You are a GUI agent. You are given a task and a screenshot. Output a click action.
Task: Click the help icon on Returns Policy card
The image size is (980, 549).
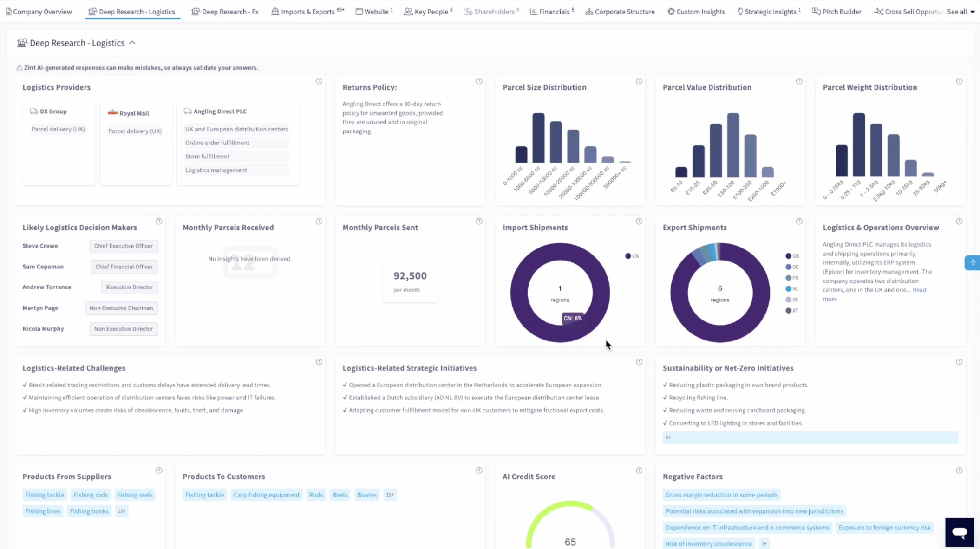tap(479, 81)
